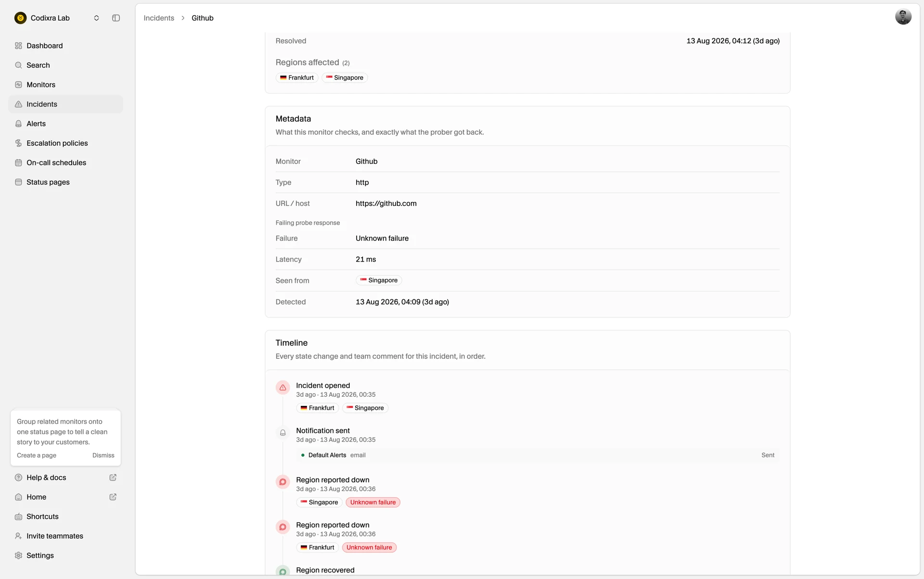The width and height of the screenshot is (924, 579).
Task: Click the Dashboard grid icon
Action: 18,46
